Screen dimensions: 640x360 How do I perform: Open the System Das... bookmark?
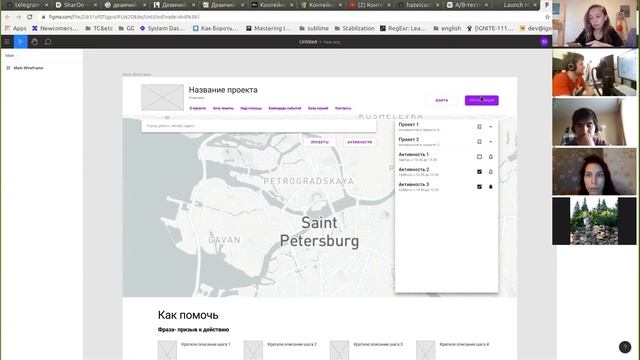[x=162, y=28]
